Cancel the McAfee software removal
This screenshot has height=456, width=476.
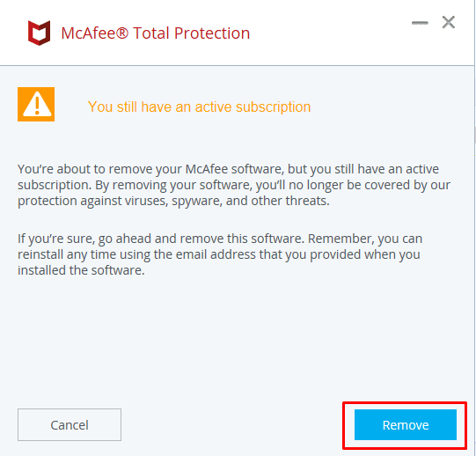[70, 424]
